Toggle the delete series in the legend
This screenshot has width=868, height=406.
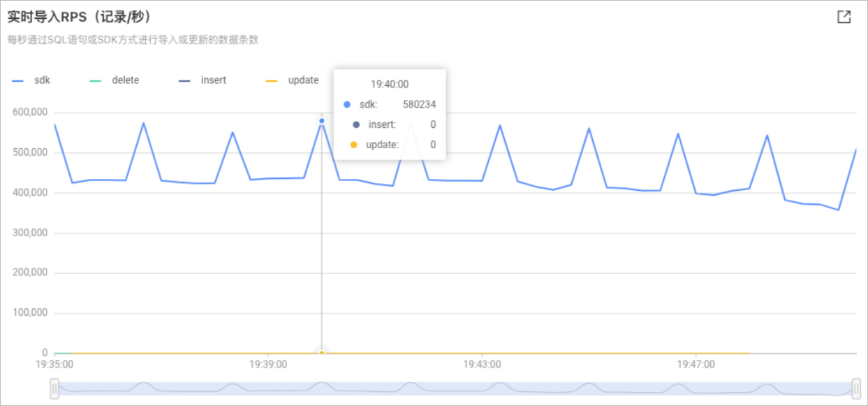[x=115, y=80]
